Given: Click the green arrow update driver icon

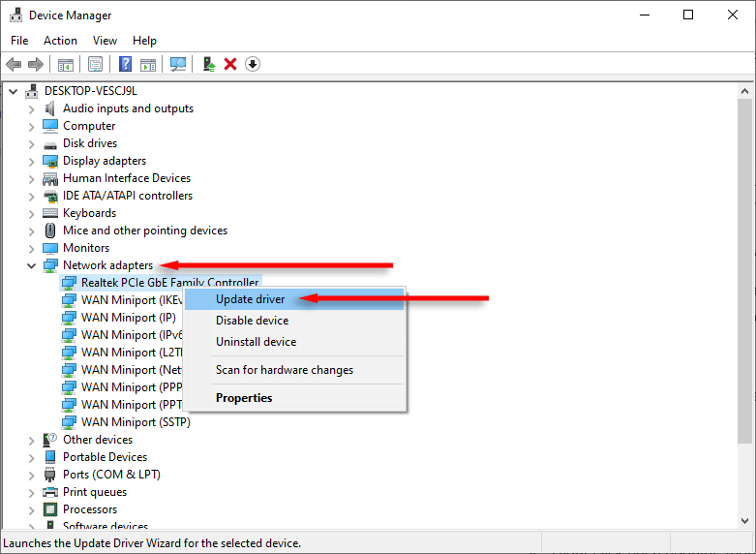Looking at the screenshot, I should click(208, 64).
